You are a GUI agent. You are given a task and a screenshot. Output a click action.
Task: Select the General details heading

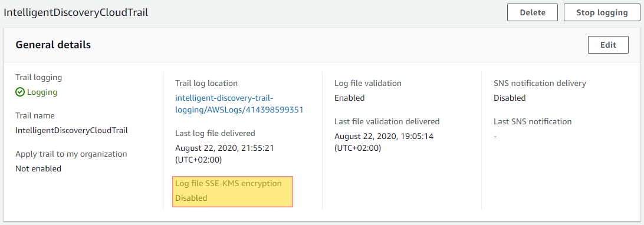[x=53, y=45]
